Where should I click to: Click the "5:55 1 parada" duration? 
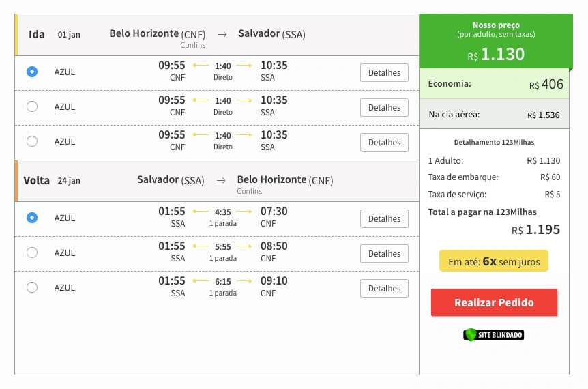coord(223,252)
